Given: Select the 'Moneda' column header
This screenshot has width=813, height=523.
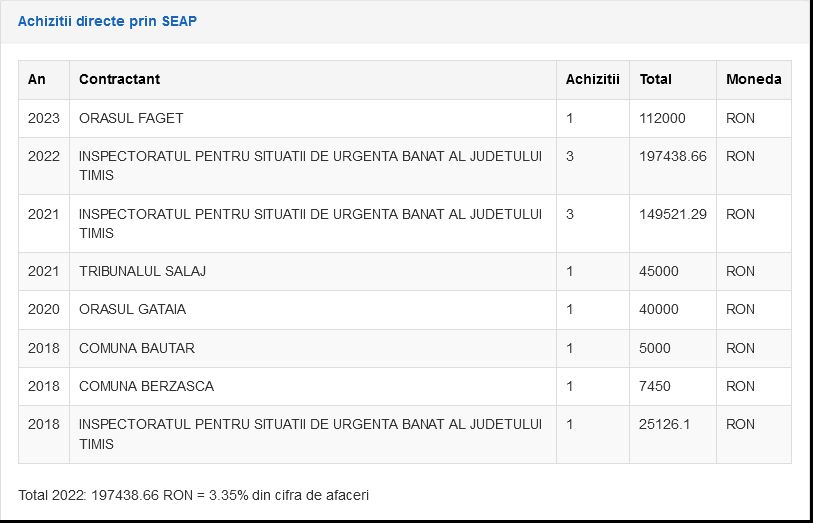Looking at the screenshot, I should pyautogui.click(x=753, y=79).
